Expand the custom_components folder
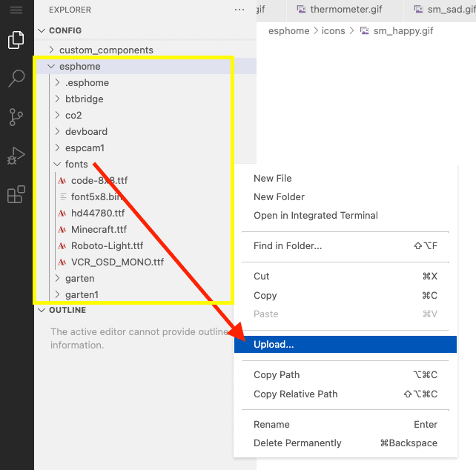This screenshot has width=476, height=470. pos(106,50)
